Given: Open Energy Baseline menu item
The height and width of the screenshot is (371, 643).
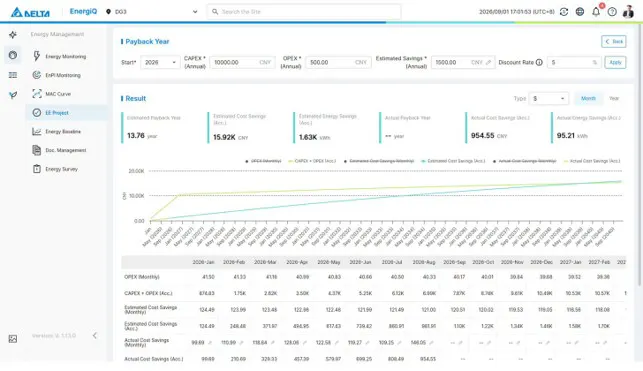Looking at the screenshot, I should pyautogui.click(x=66, y=131).
